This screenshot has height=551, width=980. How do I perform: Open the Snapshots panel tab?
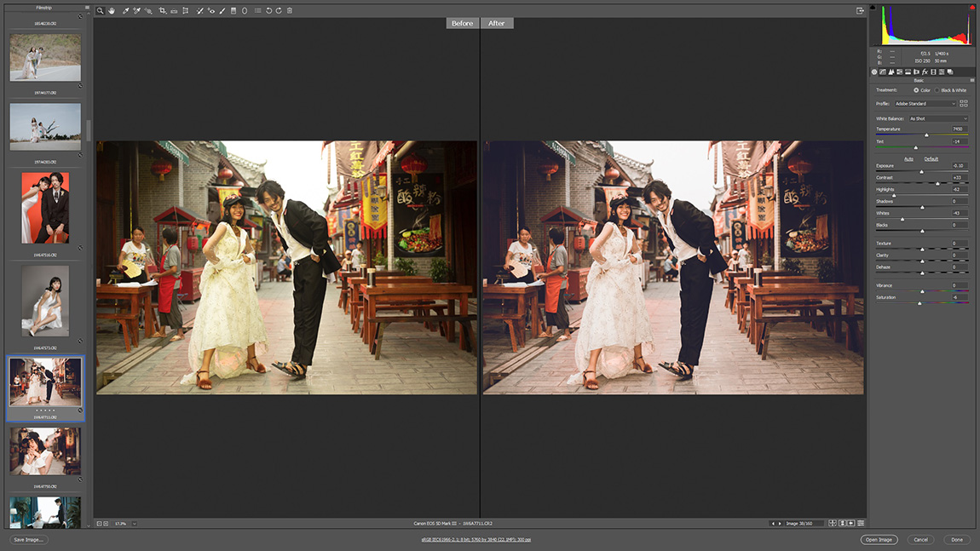[x=950, y=72]
